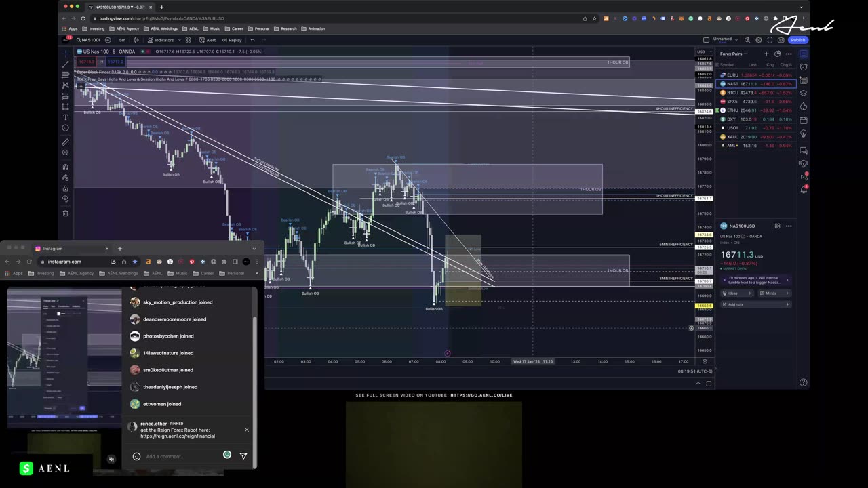This screenshot has height=488, width=868.
Task: Open the 5m timeframe selector
Action: (122, 40)
